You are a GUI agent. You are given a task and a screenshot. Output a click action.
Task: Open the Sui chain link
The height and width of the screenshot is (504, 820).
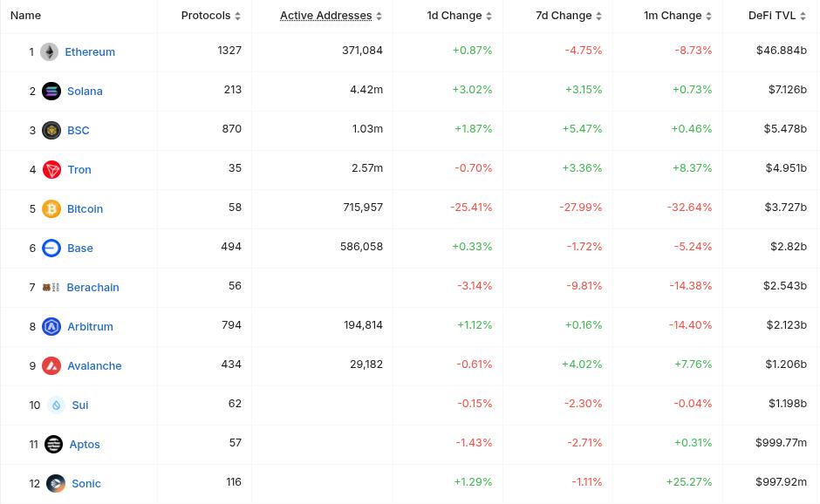pos(80,405)
